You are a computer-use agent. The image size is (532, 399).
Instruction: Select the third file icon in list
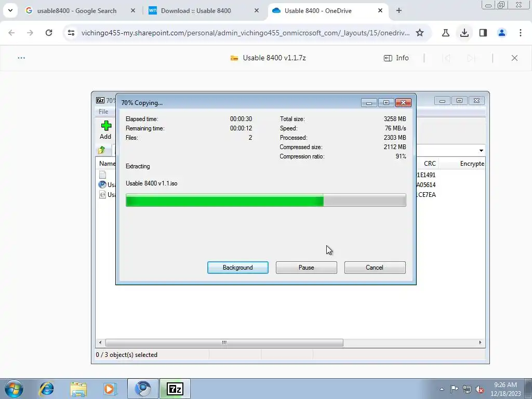(102, 194)
